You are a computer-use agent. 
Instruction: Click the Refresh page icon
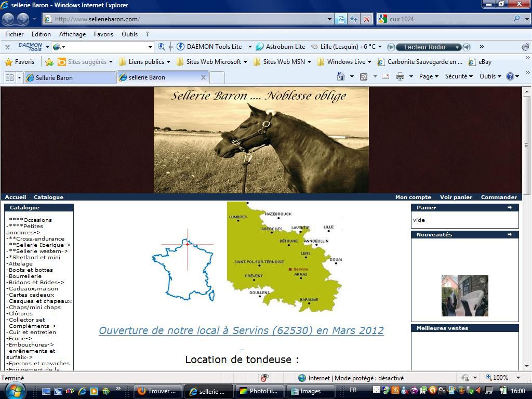(x=354, y=19)
